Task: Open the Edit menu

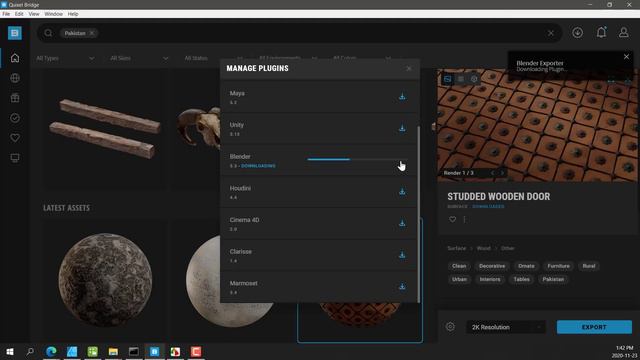Action: pyautogui.click(x=19, y=14)
